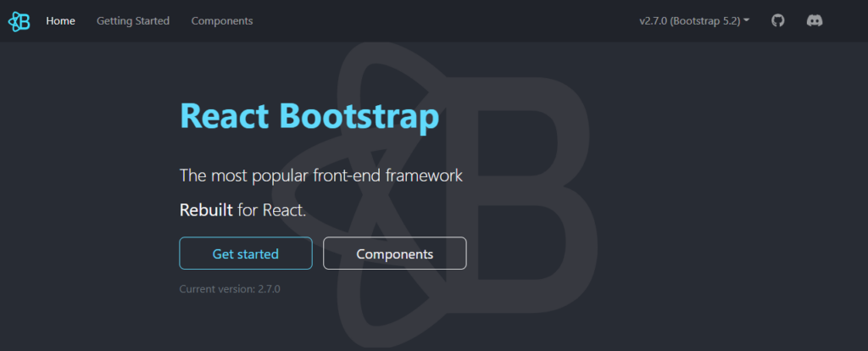Open the Discord community icon
Image resolution: width=868 pixels, height=351 pixels.
click(x=815, y=21)
